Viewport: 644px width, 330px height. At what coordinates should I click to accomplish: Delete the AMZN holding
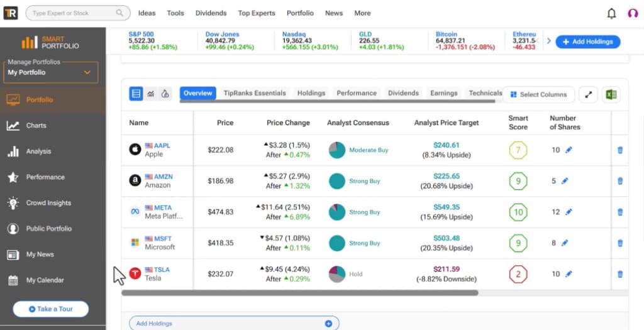pyautogui.click(x=620, y=181)
